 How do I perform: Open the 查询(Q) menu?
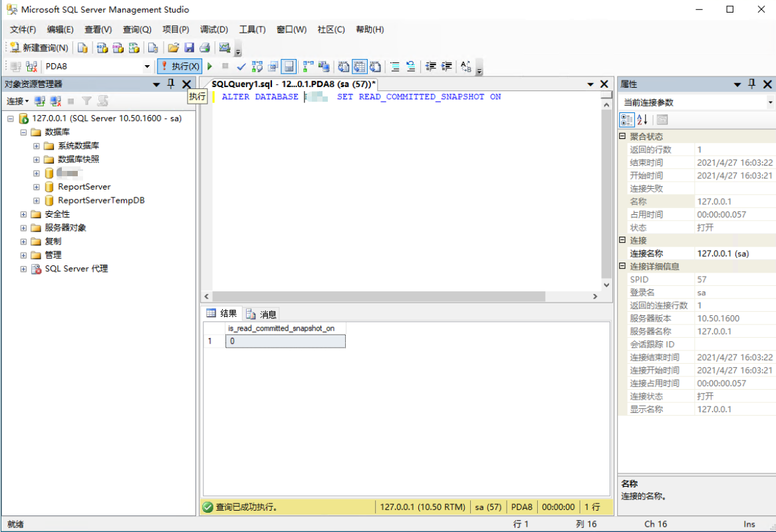136,30
